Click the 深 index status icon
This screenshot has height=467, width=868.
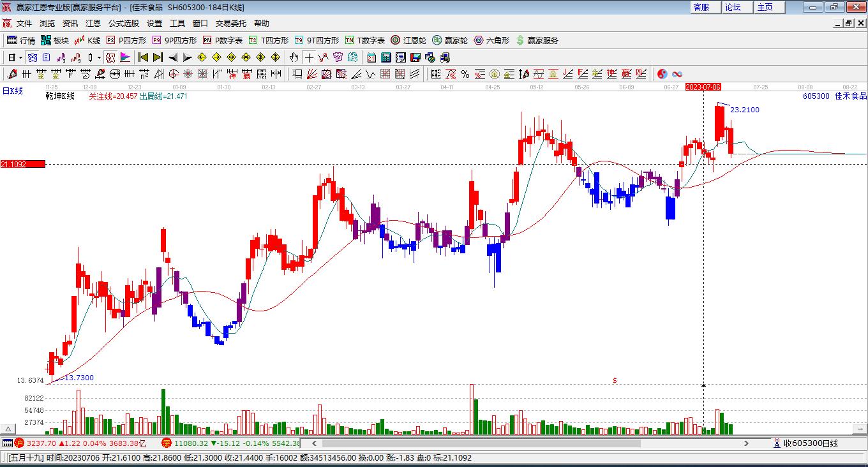(167, 443)
